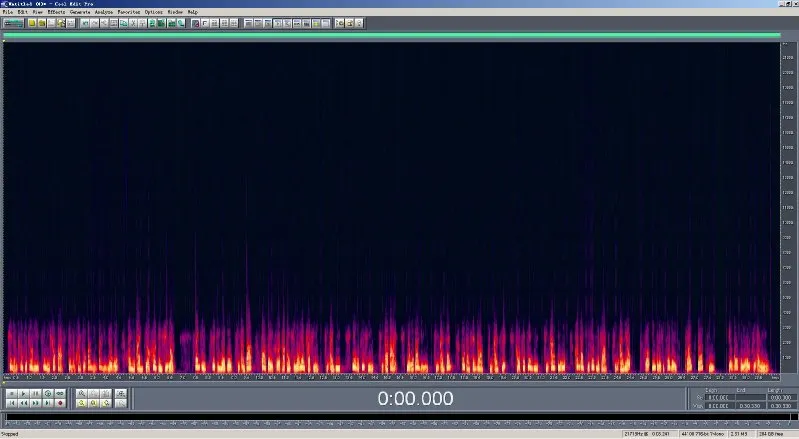Open the Analyze menu
The image size is (799, 439).
pyautogui.click(x=103, y=12)
